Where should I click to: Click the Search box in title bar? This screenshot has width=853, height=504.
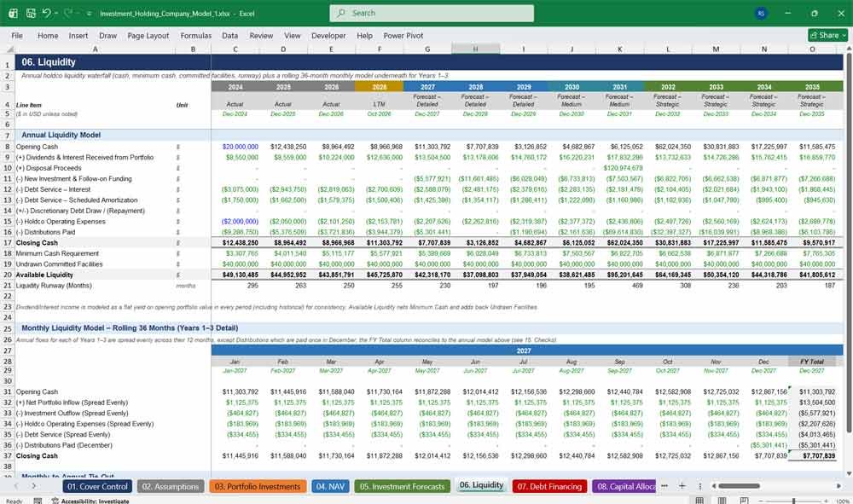(432, 13)
